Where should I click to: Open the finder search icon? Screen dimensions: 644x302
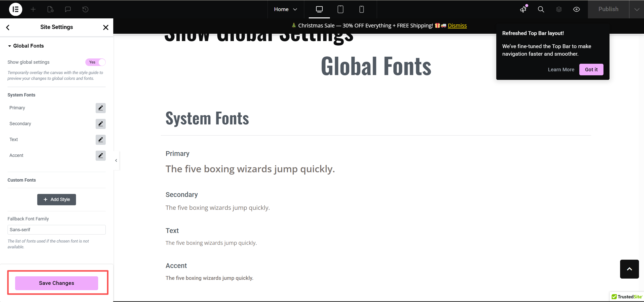click(x=541, y=9)
